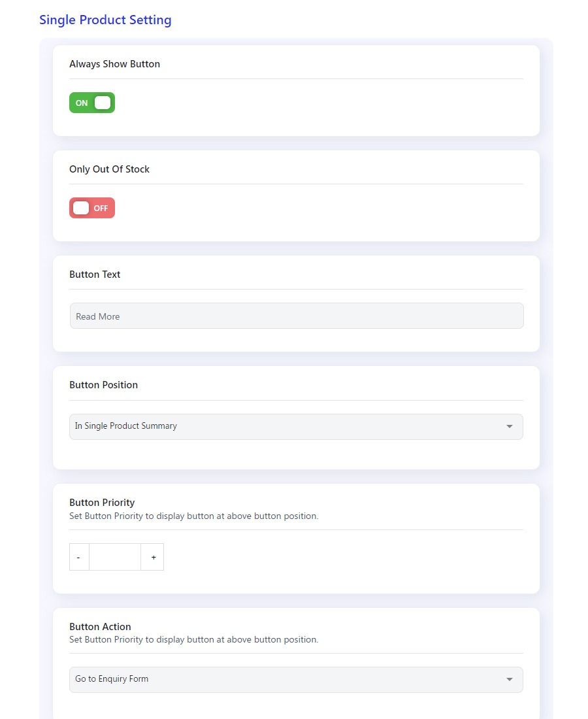
Task: Turn off the Always Show Button toggle
Action: (x=91, y=103)
